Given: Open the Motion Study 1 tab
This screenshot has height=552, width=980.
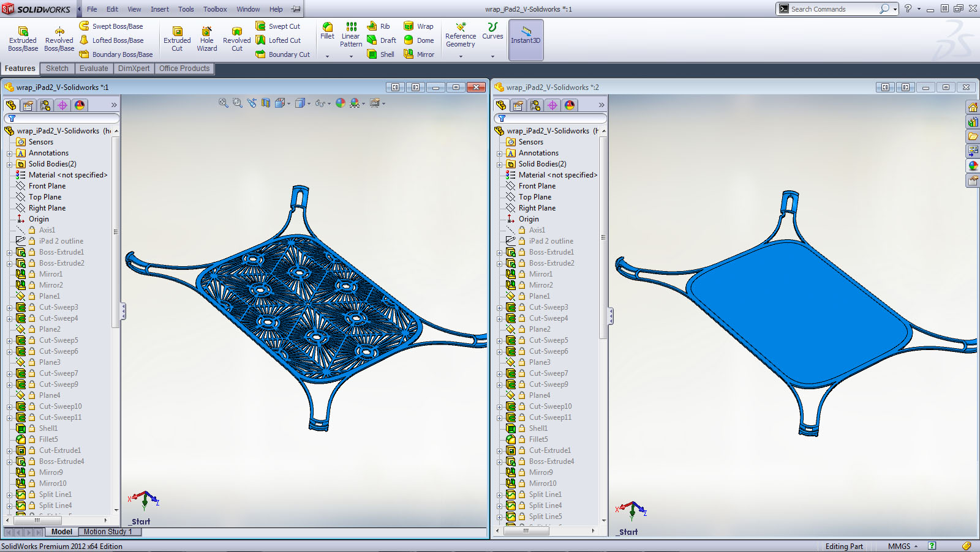Looking at the screenshot, I should tap(108, 532).
